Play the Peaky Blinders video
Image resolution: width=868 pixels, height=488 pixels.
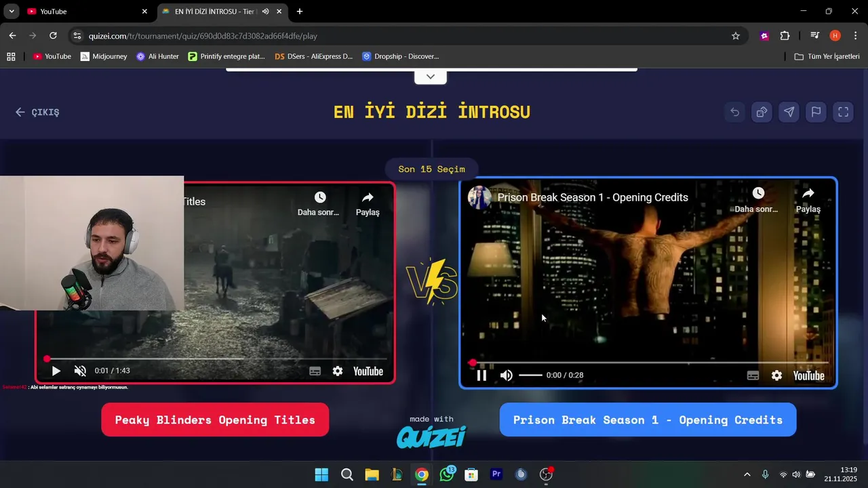pyautogui.click(x=56, y=371)
